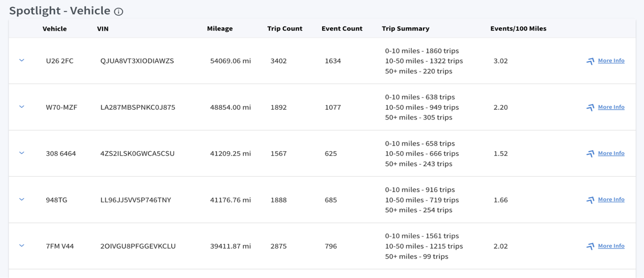This screenshot has height=278, width=644.
Task: Click the arrow icon for vehicle 308 6464
Action: click(x=591, y=154)
